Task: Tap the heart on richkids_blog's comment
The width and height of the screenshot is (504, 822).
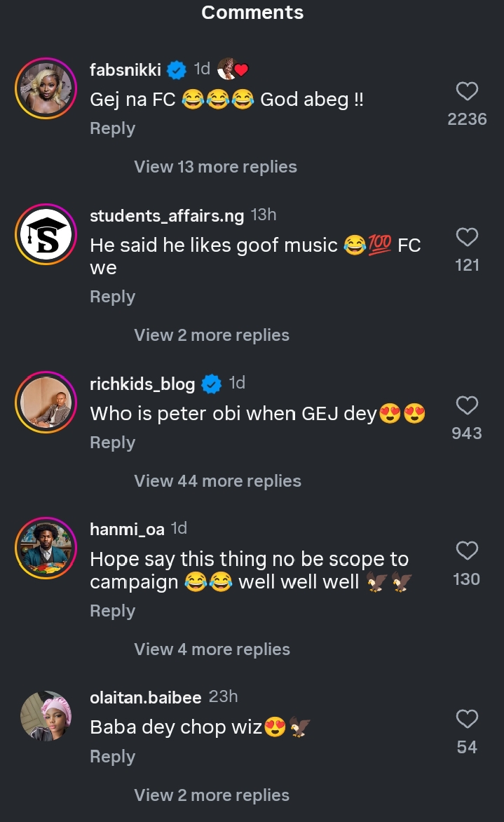Action: [467, 405]
